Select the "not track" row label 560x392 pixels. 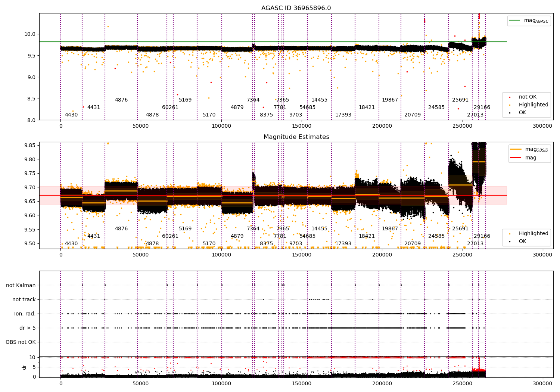(x=24, y=300)
